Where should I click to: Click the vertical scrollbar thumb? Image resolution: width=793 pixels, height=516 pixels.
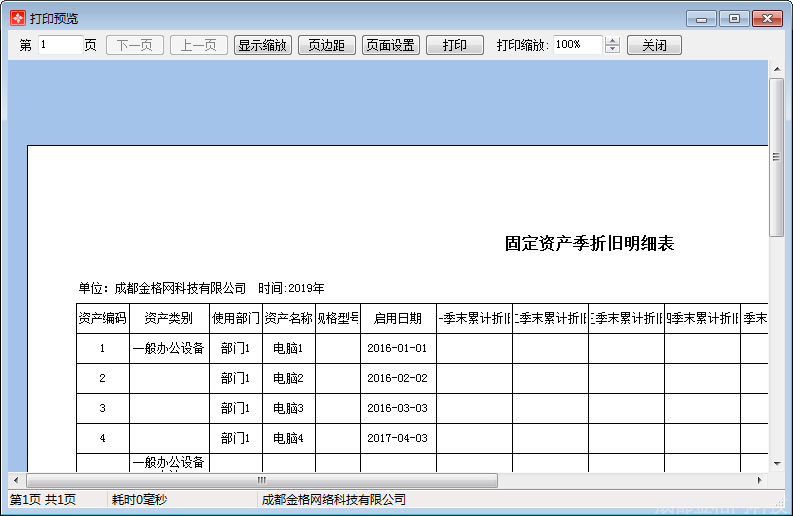click(x=776, y=157)
